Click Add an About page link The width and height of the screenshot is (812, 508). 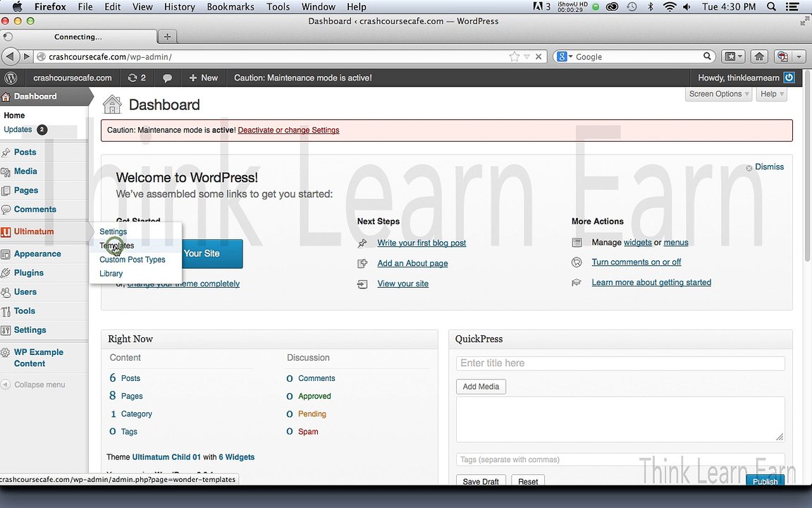click(412, 263)
